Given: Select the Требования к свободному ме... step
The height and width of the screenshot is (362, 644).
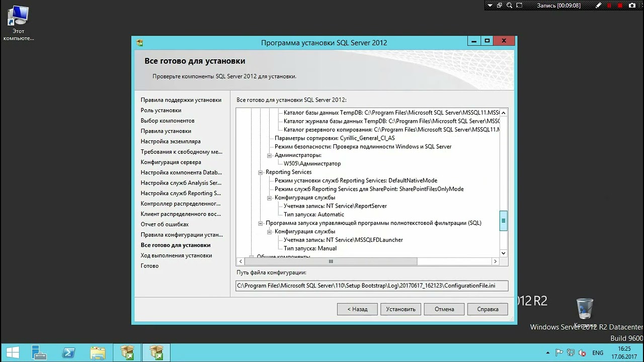Looking at the screenshot, I should pos(182,152).
